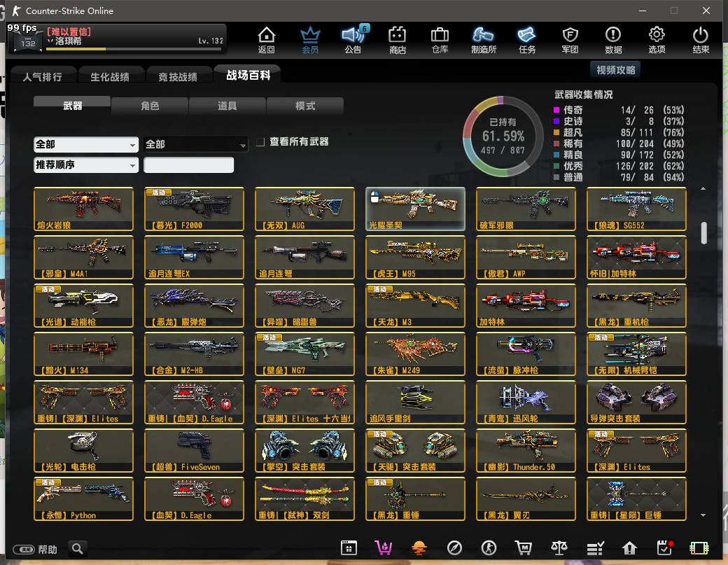Open the 商店 shop icon
The width and height of the screenshot is (728, 565).
[397, 39]
